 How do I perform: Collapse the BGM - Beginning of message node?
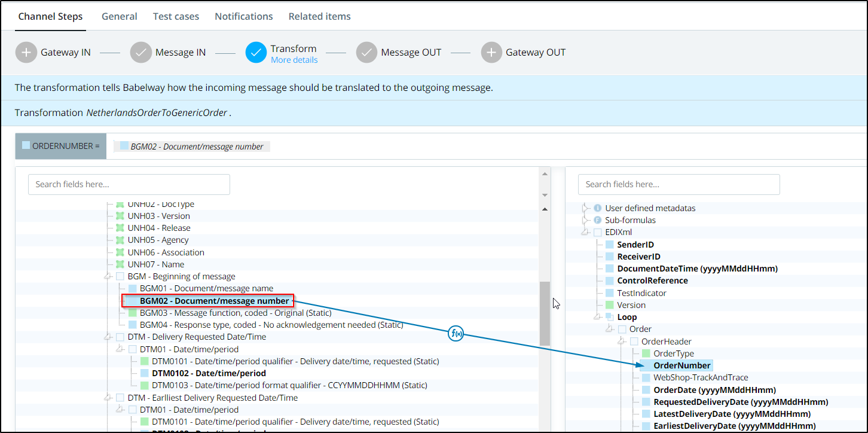108,276
